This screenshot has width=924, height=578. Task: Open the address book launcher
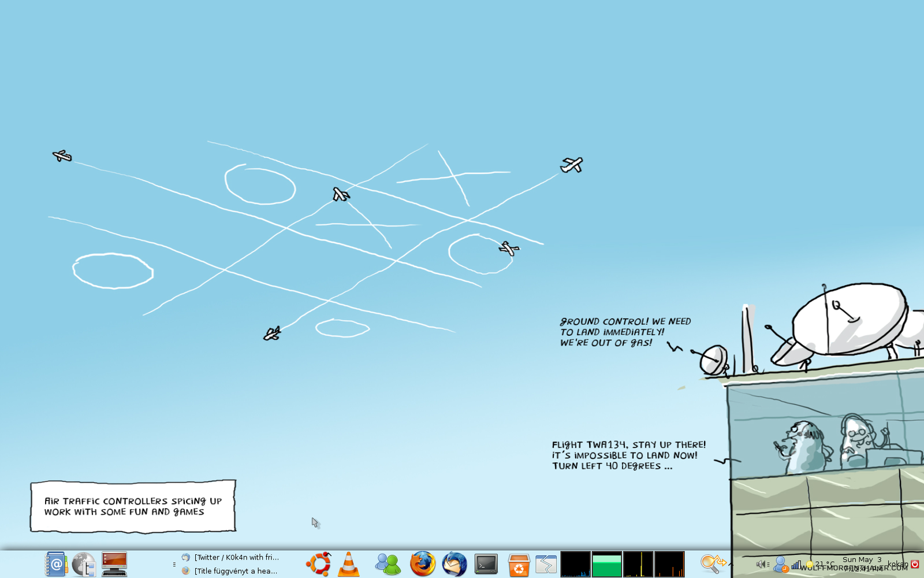coord(56,564)
